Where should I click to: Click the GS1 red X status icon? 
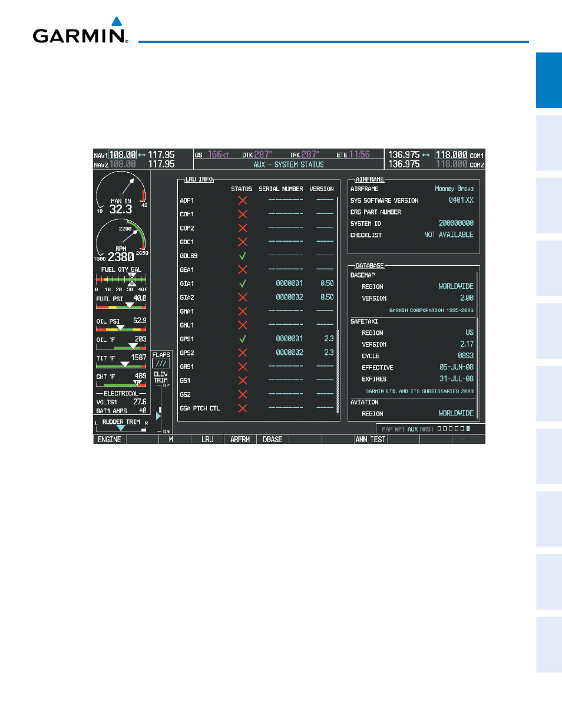pyautogui.click(x=242, y=380)
